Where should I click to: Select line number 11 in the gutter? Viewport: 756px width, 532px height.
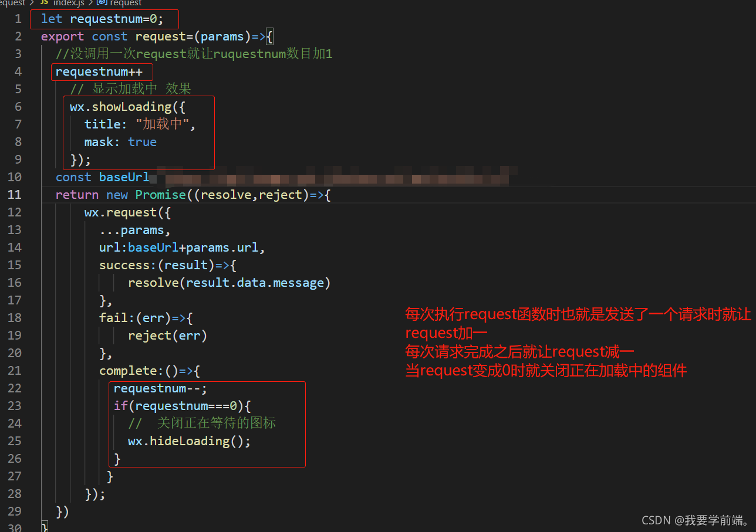click(x=15, y=195)
